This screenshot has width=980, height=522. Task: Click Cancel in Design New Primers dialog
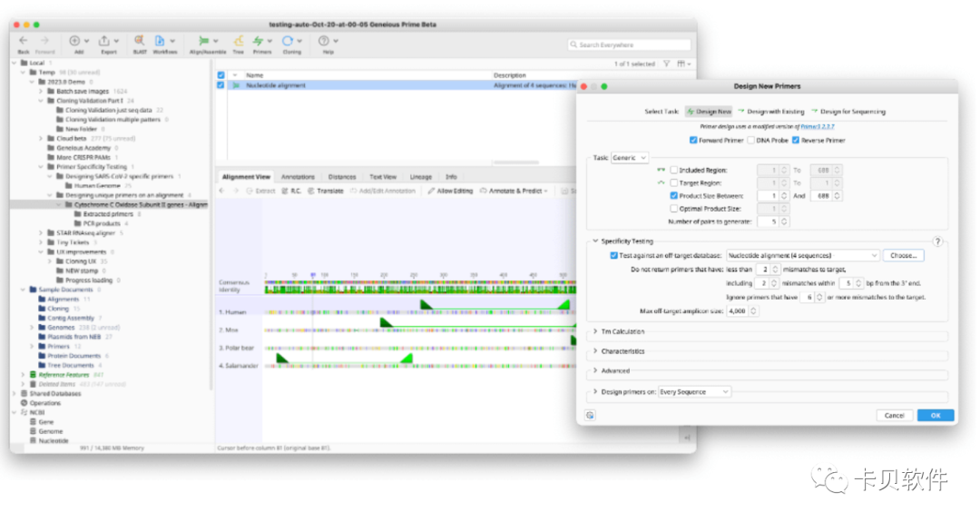[894, 416]
